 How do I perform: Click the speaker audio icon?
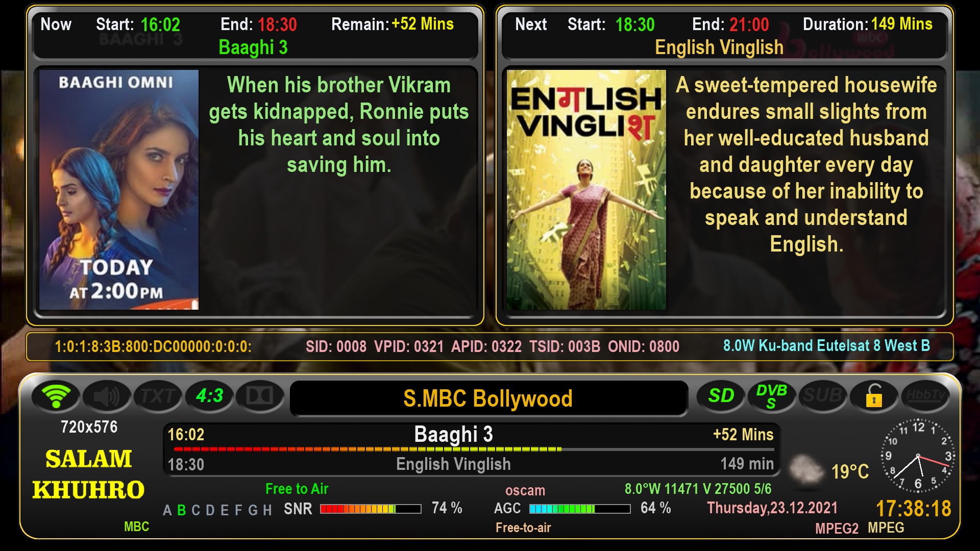tap(107, 396)
